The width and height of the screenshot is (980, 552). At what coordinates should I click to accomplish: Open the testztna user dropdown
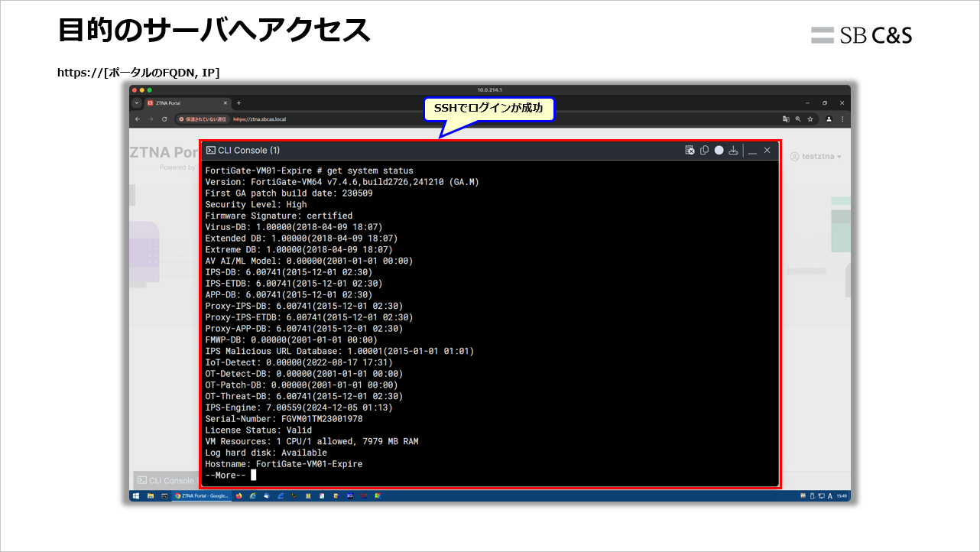point(816,157)
